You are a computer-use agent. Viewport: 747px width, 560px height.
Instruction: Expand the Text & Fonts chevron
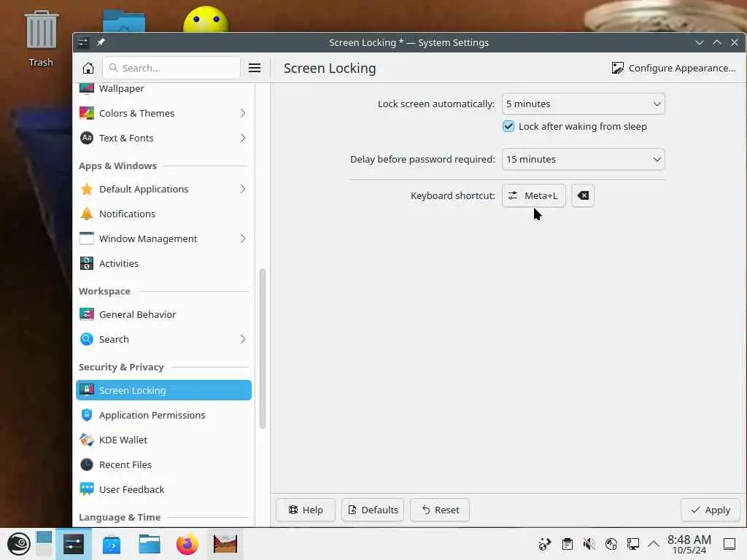tap(242, 138)
